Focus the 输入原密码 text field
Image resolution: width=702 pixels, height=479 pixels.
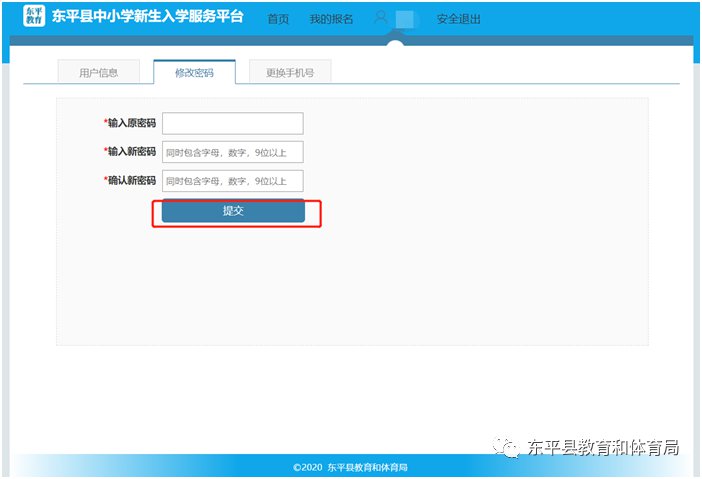click(232, 123)
